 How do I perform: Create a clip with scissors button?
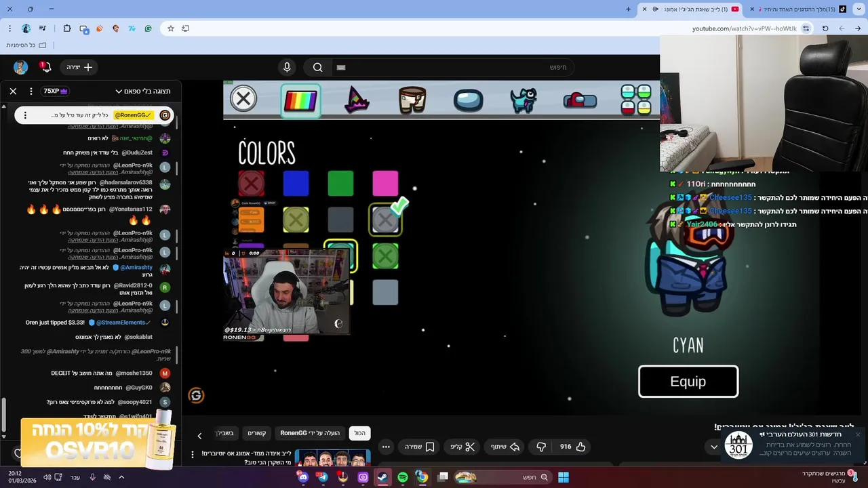click(462, 447)
